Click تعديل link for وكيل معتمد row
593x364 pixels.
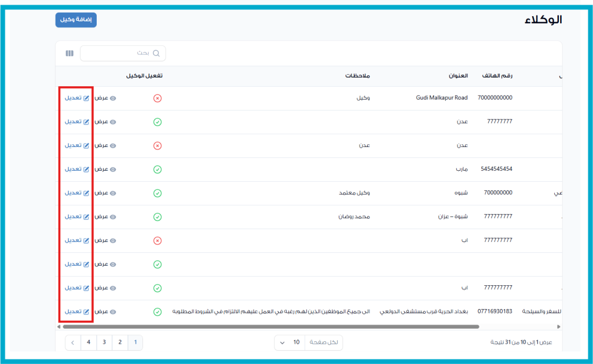click(73, 193)
